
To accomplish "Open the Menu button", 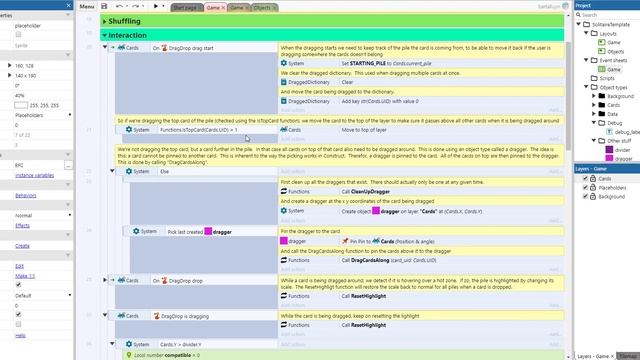I will 87,7.
